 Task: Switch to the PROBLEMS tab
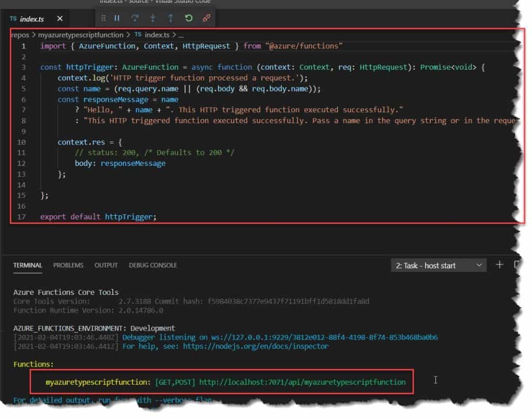pos(68,265)
